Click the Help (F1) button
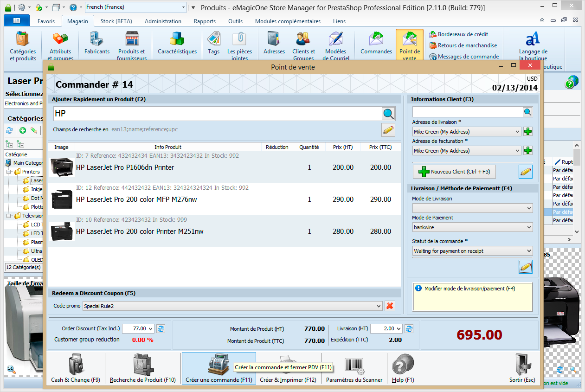 click(x=403, y=369)
